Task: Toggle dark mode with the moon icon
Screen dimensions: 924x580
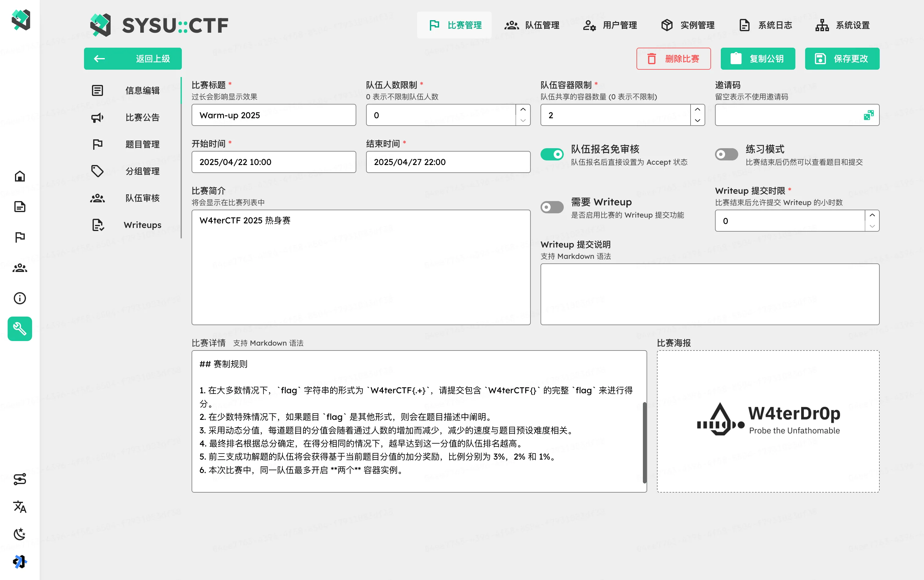Action: pos(20,534)
